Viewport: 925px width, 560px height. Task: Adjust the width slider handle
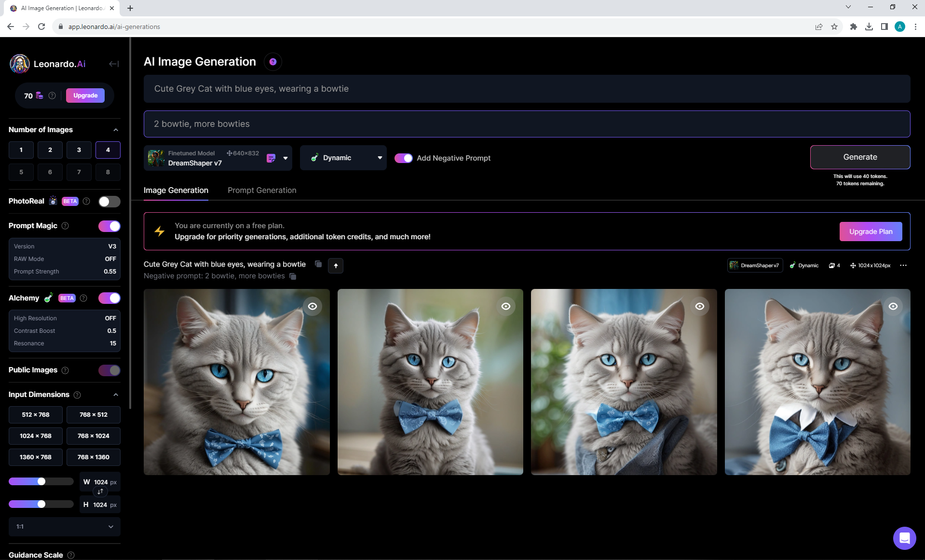coord(41,481)
